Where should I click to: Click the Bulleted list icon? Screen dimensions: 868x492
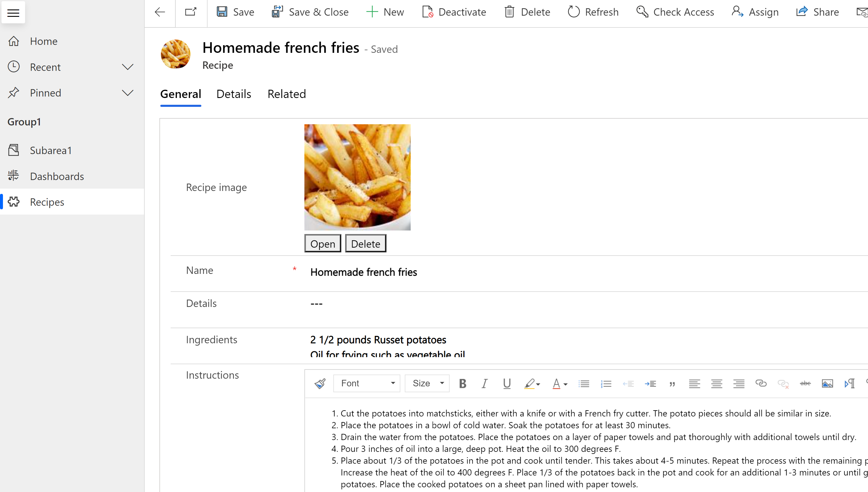(x=583, y=383)
